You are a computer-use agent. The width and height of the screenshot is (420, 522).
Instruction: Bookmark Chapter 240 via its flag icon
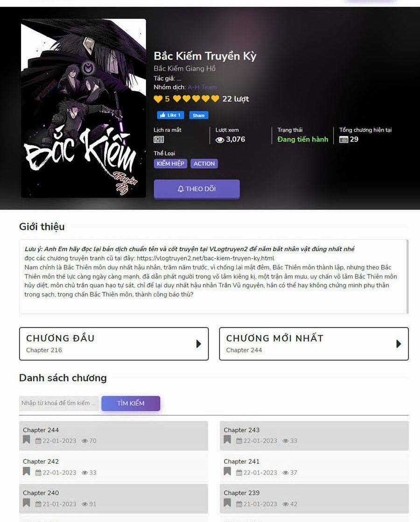[26, 503]
